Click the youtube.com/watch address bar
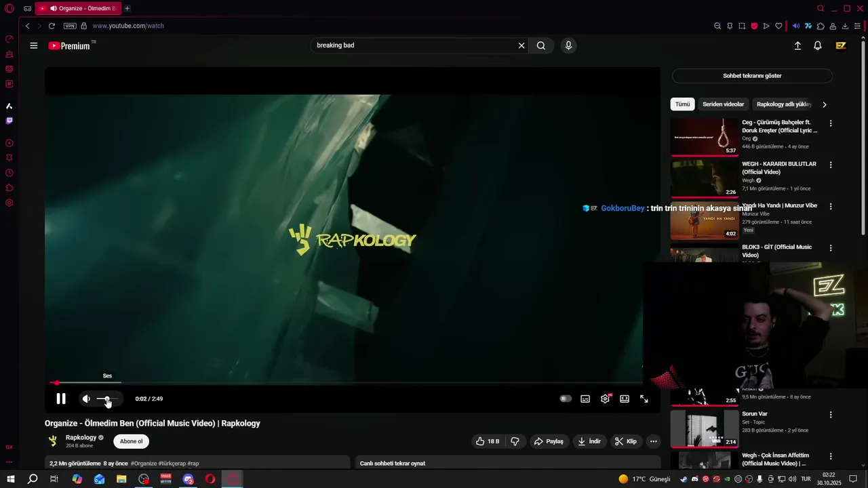This screenshot has width=868, height=488. 128,26
